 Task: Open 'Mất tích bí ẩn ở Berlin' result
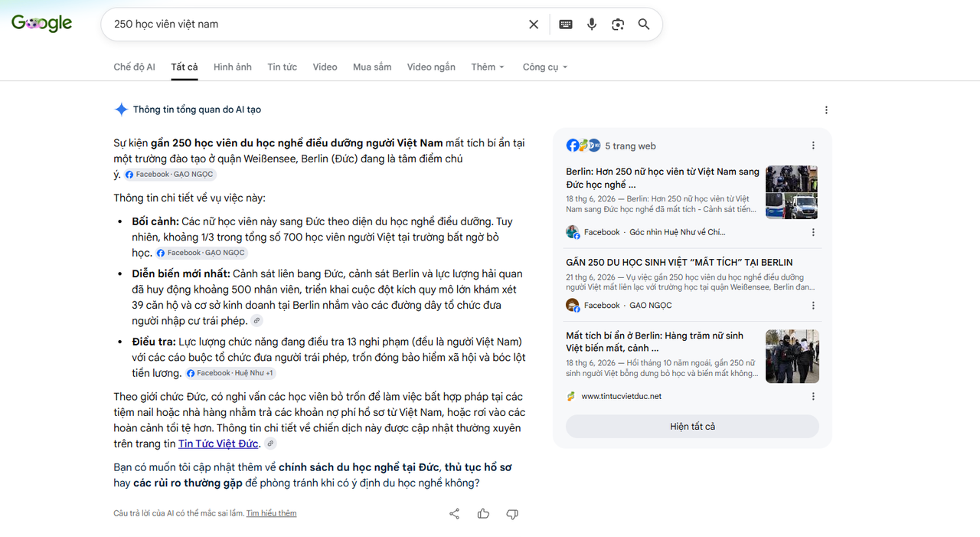[x=655, y=342]
